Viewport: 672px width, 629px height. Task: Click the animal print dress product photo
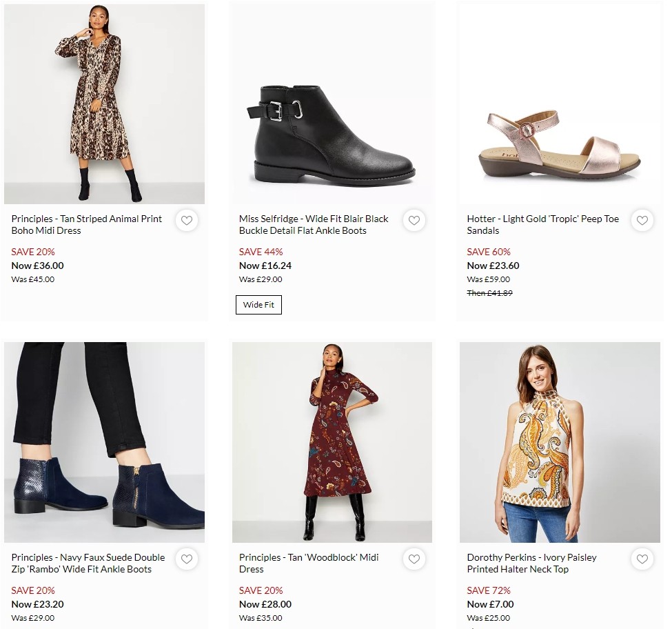click(x=104, y=103)
